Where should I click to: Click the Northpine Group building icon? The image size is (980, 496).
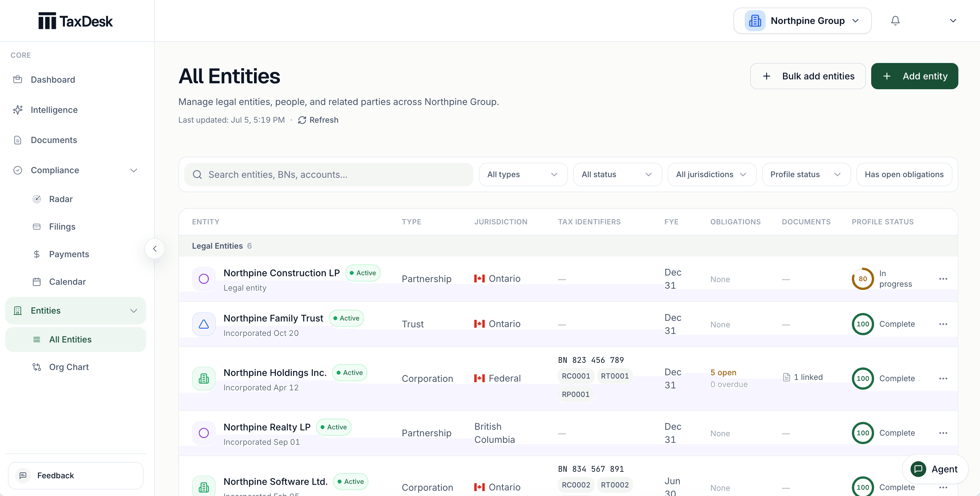coord(755,21)
